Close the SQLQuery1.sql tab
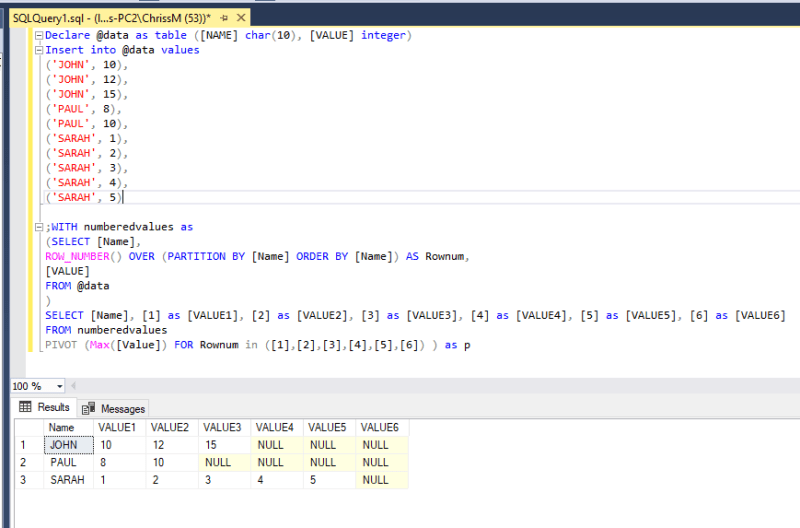800x528 pixels. click(x=241, y=18)
